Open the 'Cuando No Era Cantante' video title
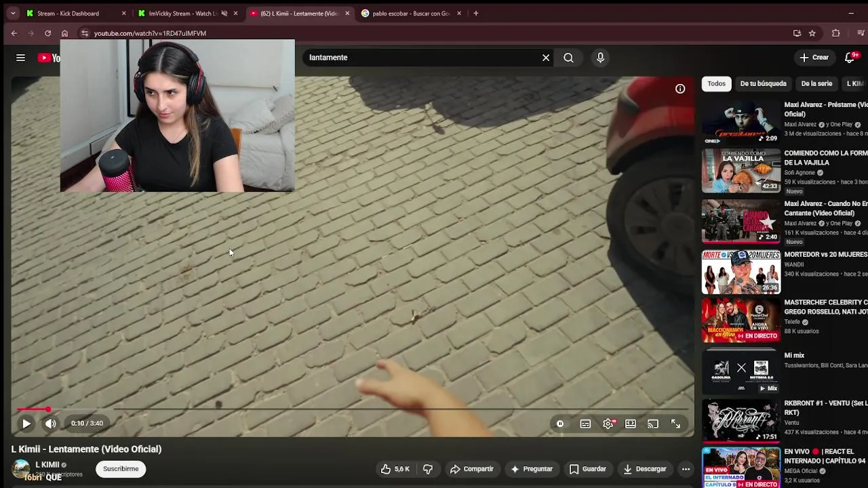Screen dimensions: 868x488 pyautogui.click(x=825, y=208)
